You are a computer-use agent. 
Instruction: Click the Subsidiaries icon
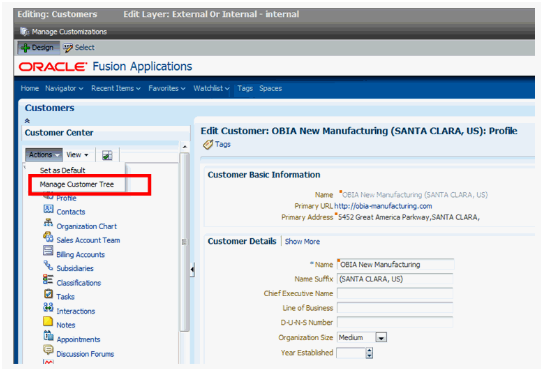coord(48,265)
